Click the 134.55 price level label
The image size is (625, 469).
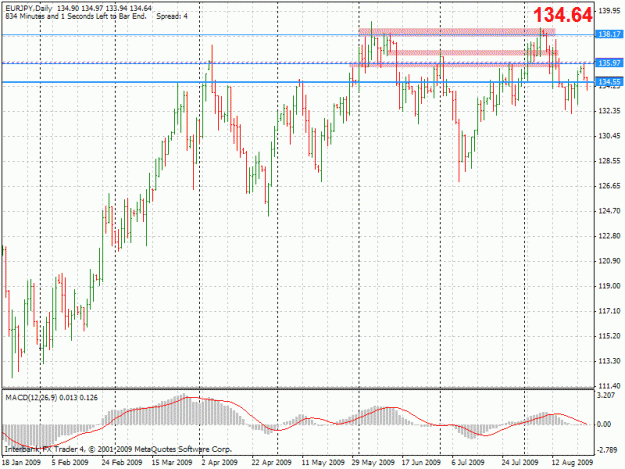click(x=609, y=82)
